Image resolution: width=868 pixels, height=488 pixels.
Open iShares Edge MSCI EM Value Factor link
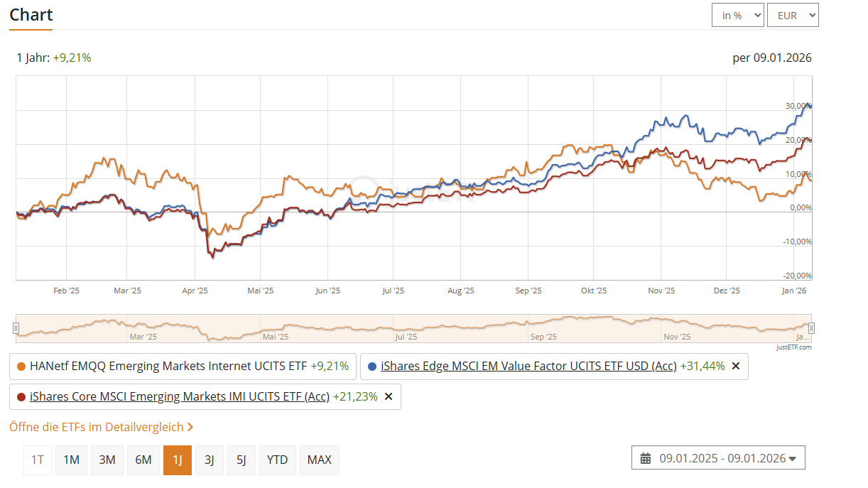tap(528, 367)
